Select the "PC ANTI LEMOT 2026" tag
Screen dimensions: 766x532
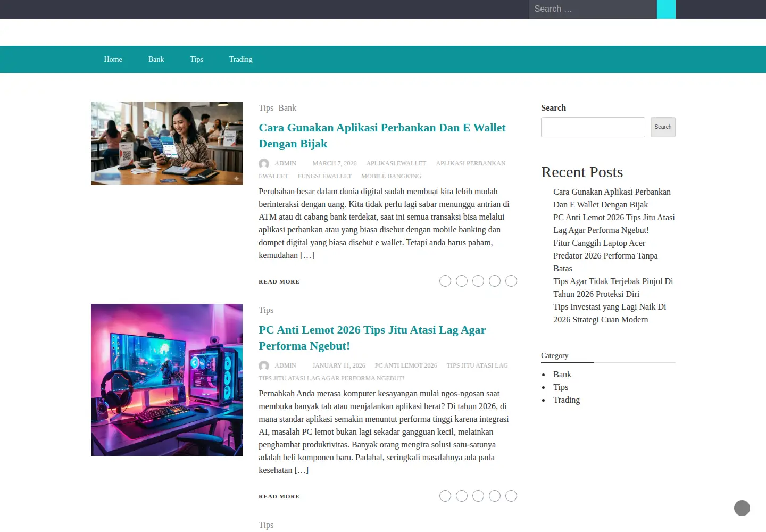406,365
